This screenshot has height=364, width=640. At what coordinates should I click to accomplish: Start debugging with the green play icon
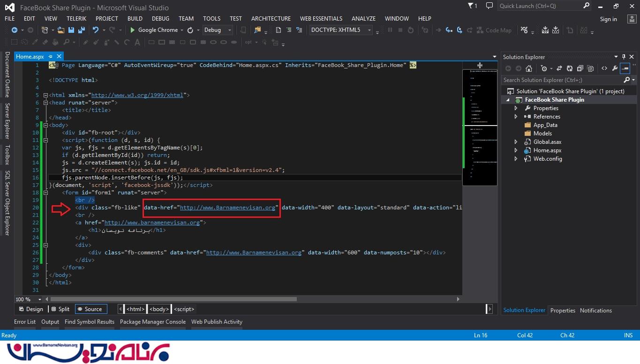tap(133, 30)
